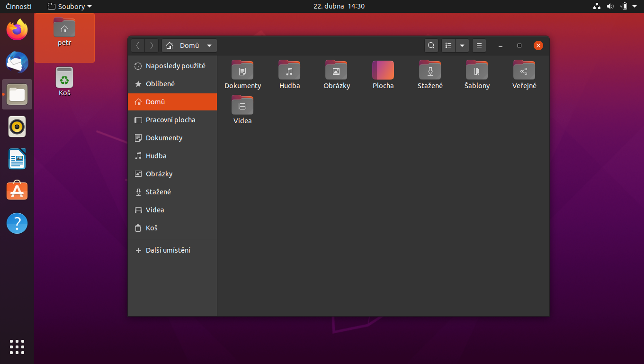Go back with the left arrow button
The width and height of the screenshot is (644, 364).
pos(138,45)
